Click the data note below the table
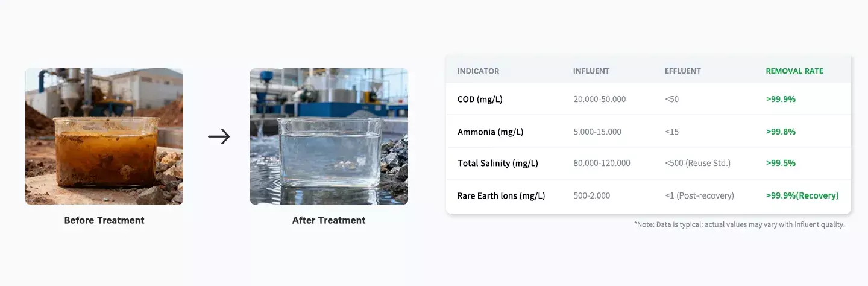868x286 pixels. (740, 224)
